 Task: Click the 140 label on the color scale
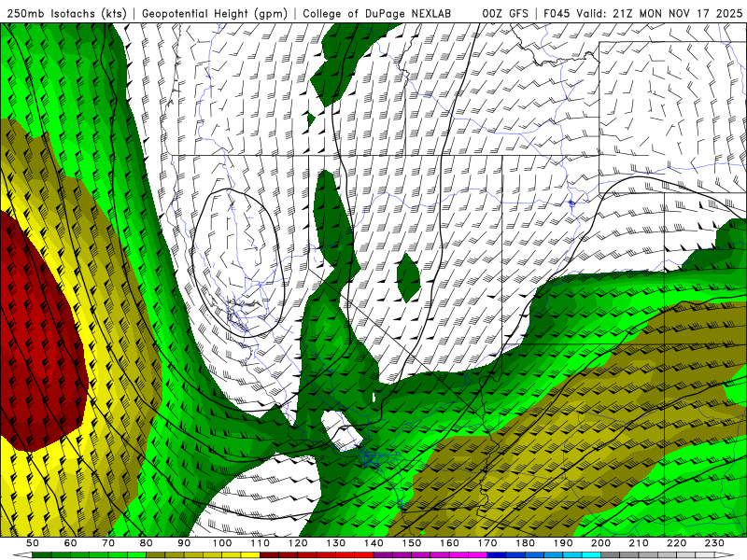coord(373,543)
